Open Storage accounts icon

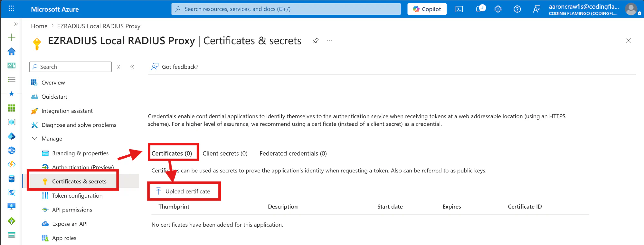coord(12,235)
